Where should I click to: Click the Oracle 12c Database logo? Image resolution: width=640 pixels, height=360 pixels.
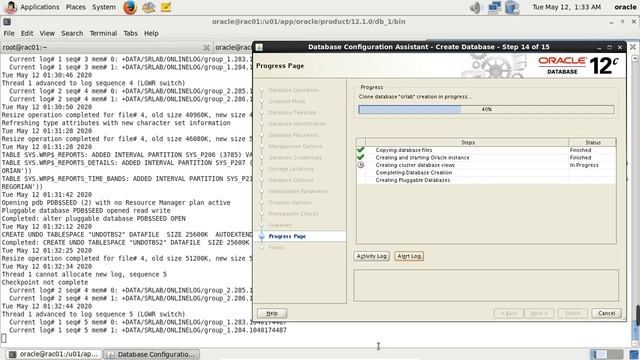(x=578, y=66)
